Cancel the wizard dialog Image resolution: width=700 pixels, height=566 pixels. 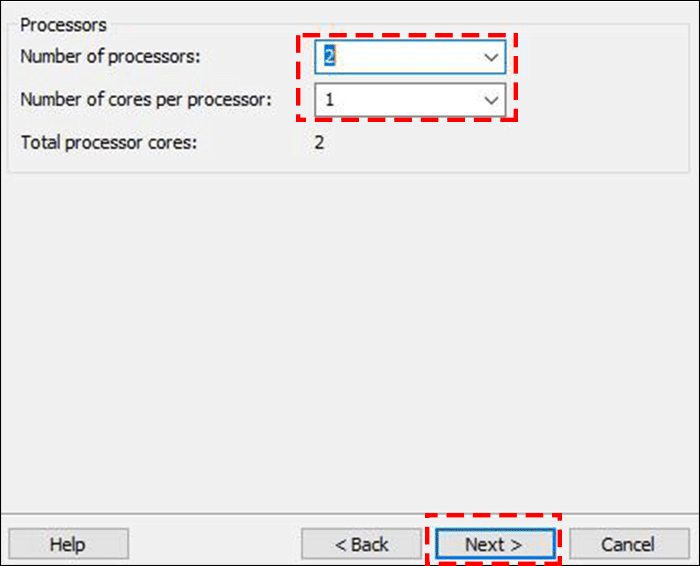[x=627, y=545]
